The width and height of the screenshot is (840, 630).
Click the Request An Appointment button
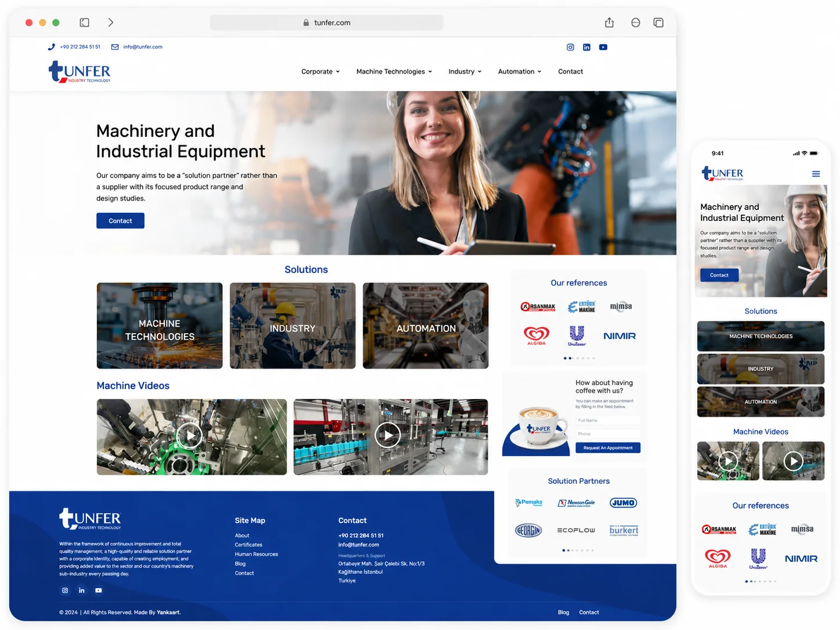click(608, 448)
